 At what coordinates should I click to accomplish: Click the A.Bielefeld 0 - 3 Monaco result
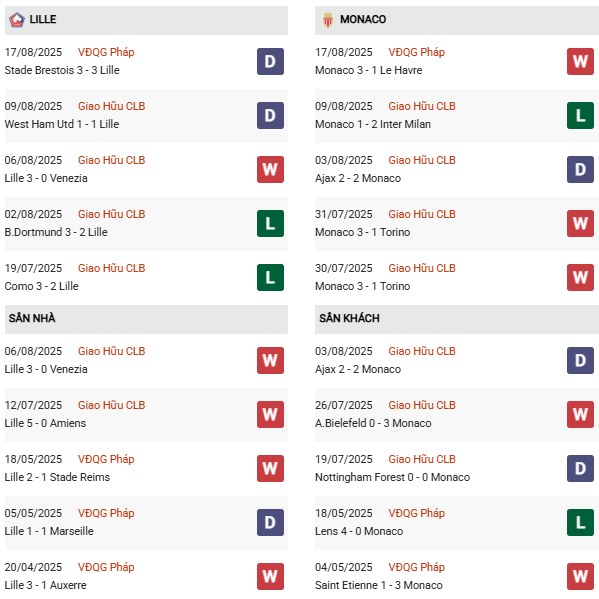click(x=373, y=423)
